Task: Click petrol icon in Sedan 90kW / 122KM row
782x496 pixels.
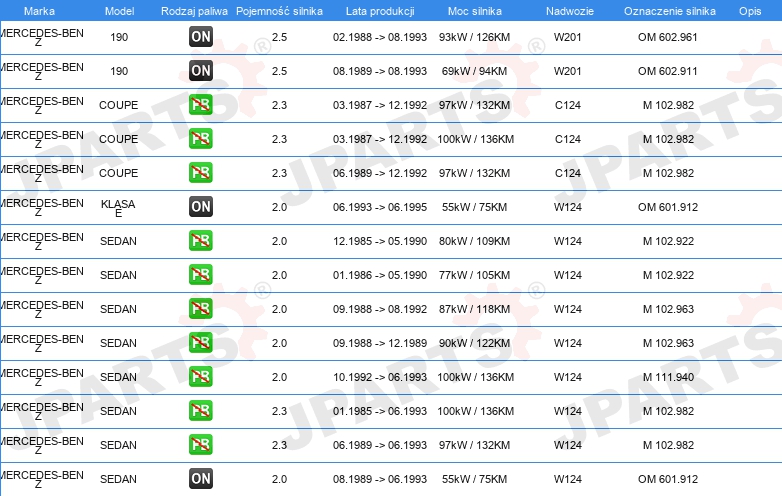Action: (200, 342)
